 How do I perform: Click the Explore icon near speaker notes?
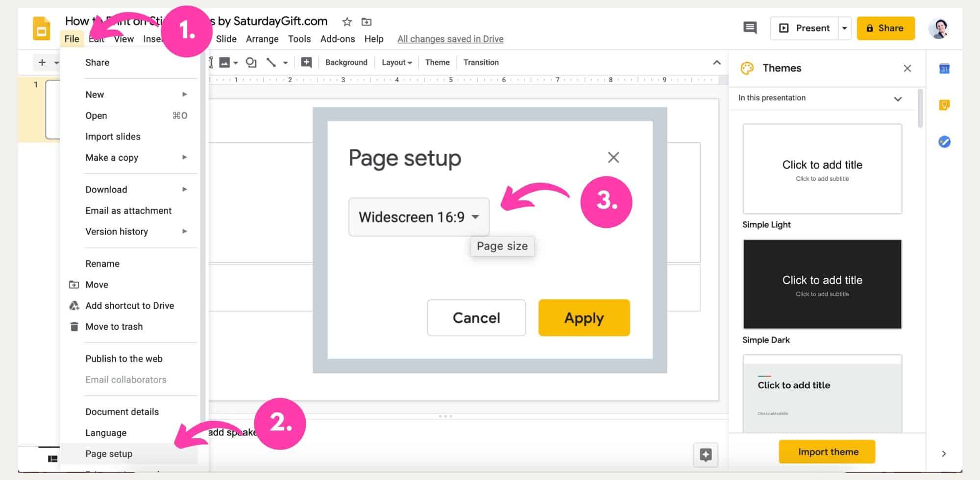click(x=706, y=455)
